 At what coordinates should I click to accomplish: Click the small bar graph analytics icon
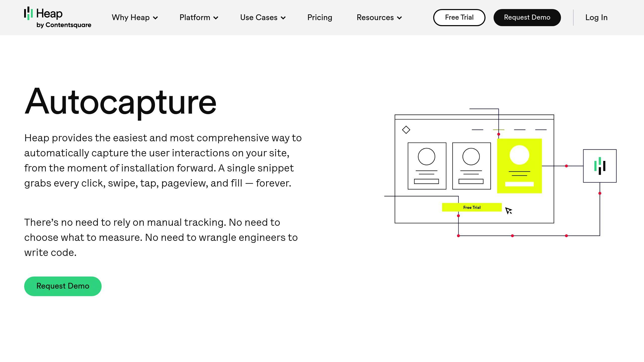(599, 166)
